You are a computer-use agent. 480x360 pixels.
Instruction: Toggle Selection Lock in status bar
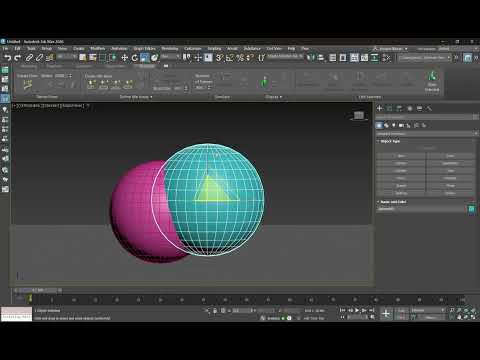tap(215, 311)
